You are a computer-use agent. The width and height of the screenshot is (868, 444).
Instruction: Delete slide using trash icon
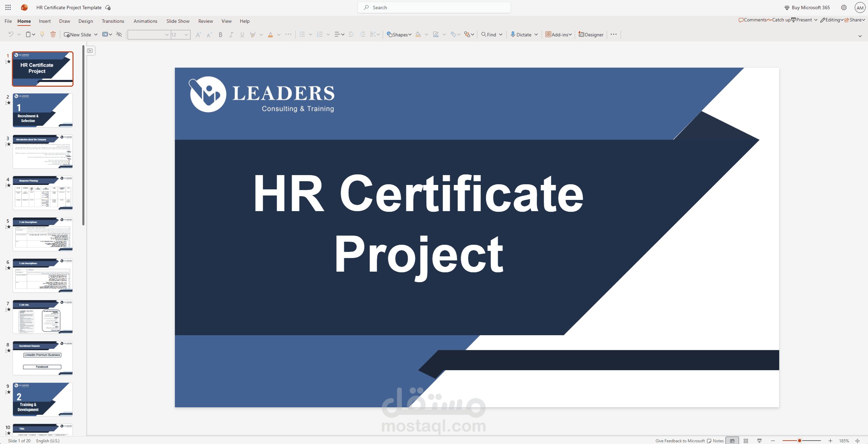click(53, 34)
